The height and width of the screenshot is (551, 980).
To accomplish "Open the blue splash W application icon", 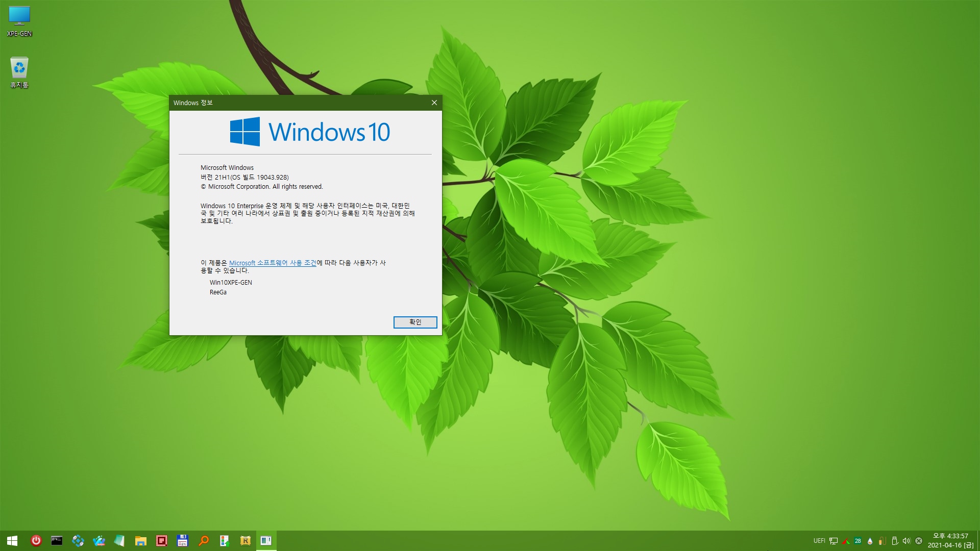I will click(x=99, y=541).
